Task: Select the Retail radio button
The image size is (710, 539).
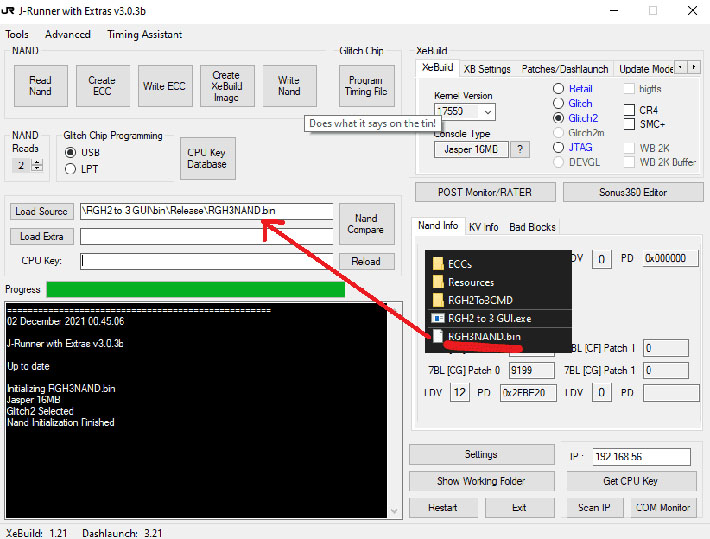Action: tap(559, 89)
